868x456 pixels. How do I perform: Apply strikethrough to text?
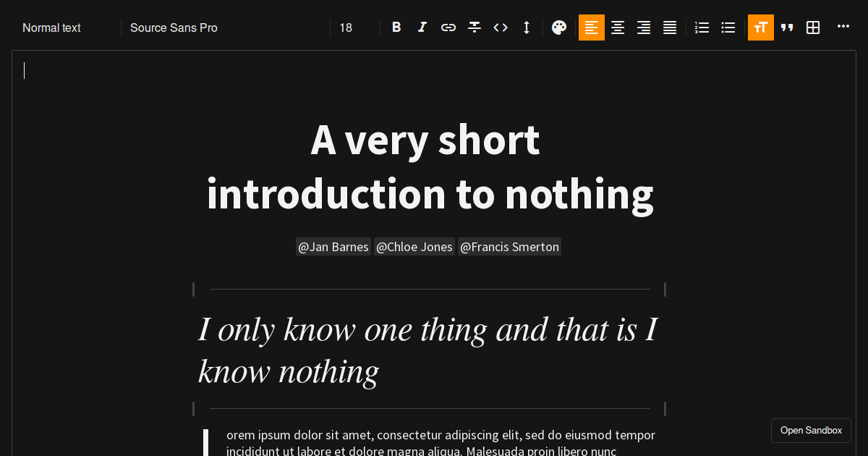coord(475,28)
